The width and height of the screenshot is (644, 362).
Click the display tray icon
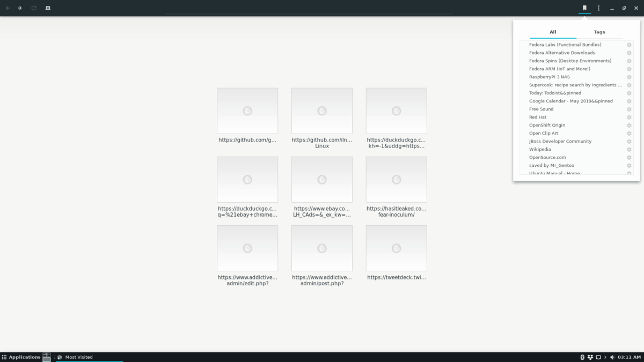[x=598, y=357]
